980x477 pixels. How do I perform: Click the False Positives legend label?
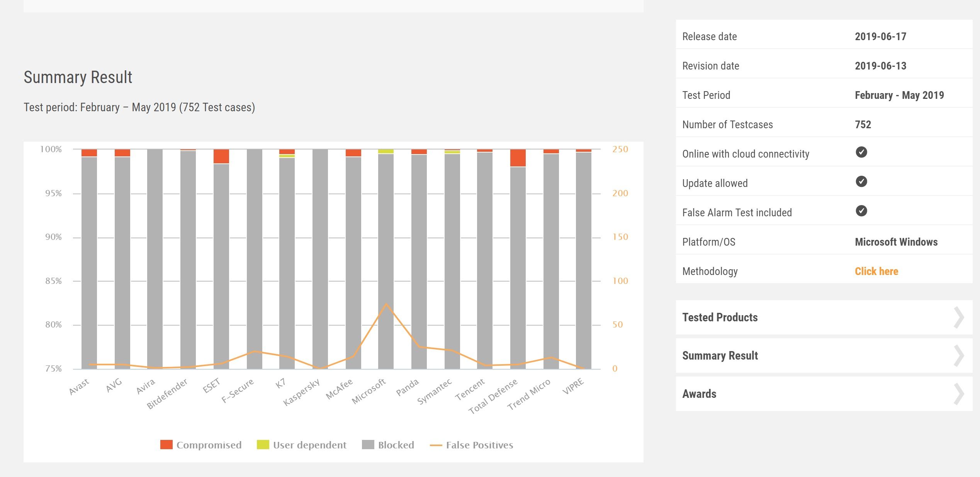point(479,445)
